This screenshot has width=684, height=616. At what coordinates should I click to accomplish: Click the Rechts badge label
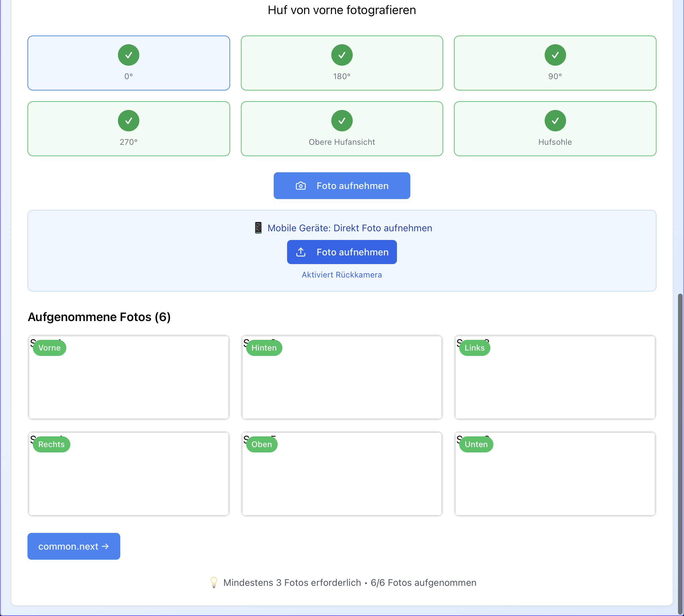pyautogui.click(x=52, y=444)
